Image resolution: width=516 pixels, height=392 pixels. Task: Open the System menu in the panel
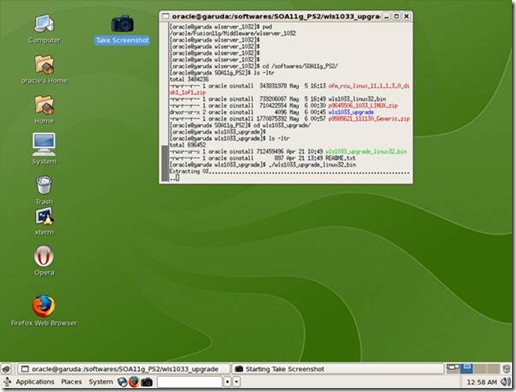tap(101, 382)
